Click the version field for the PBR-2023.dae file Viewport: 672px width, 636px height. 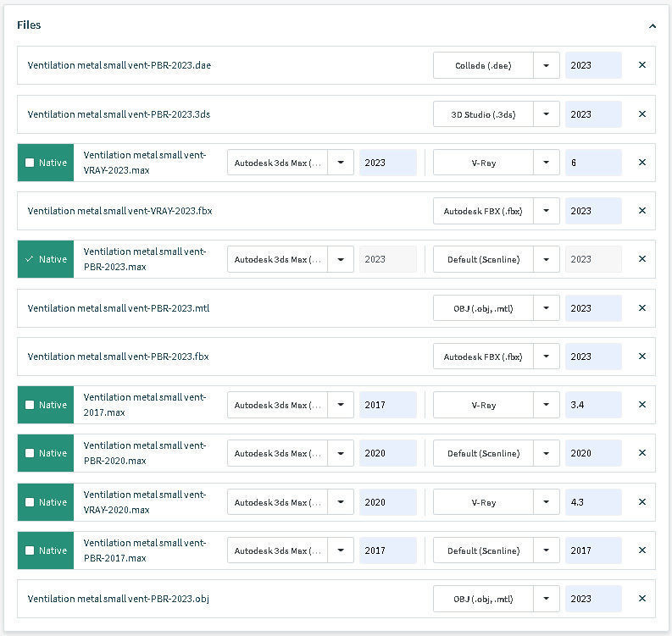(593, 65)
